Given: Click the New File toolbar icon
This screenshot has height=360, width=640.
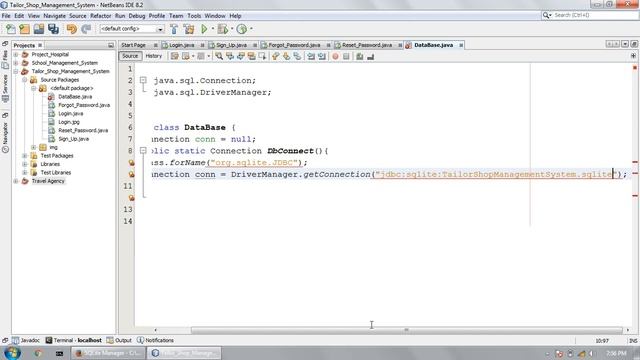Looking at the screenshot, I should tap(10, 29).
